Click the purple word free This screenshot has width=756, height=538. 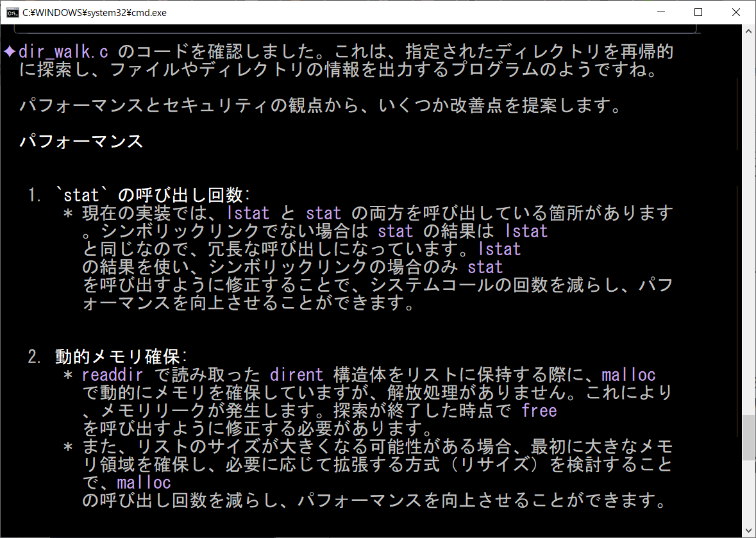[x=539, y=410]
